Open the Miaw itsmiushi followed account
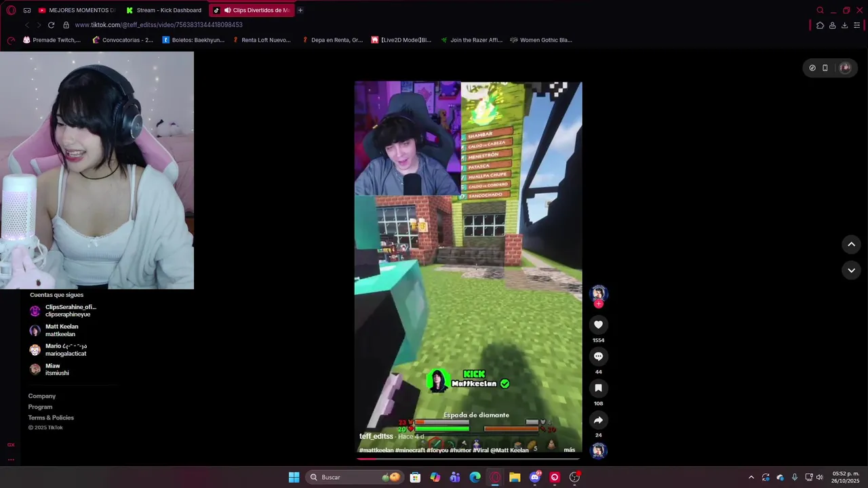This screenshot has width=868, height=488. (x=50, y=369)
